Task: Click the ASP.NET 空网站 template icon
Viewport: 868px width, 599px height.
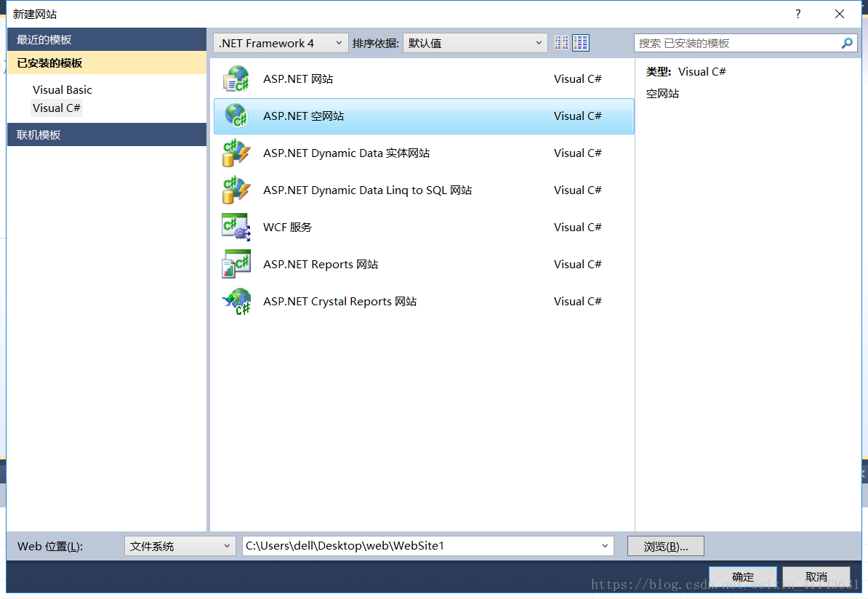Action: point(236,116)
